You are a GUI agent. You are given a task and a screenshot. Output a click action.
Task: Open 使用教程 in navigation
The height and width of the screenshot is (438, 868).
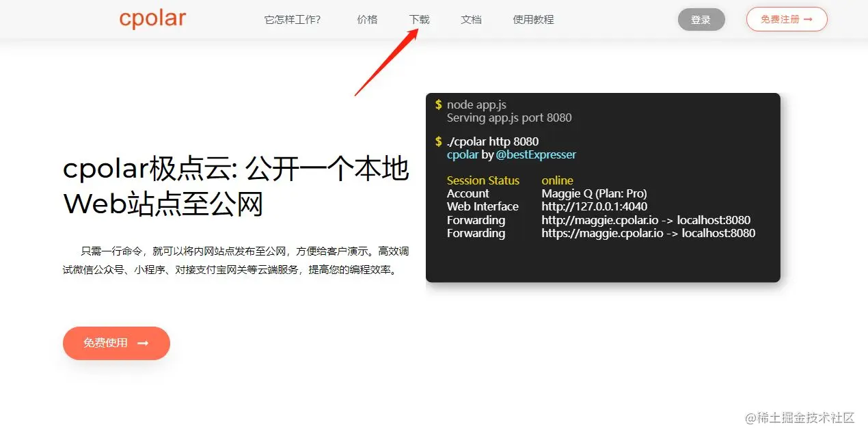coord(534,20)
